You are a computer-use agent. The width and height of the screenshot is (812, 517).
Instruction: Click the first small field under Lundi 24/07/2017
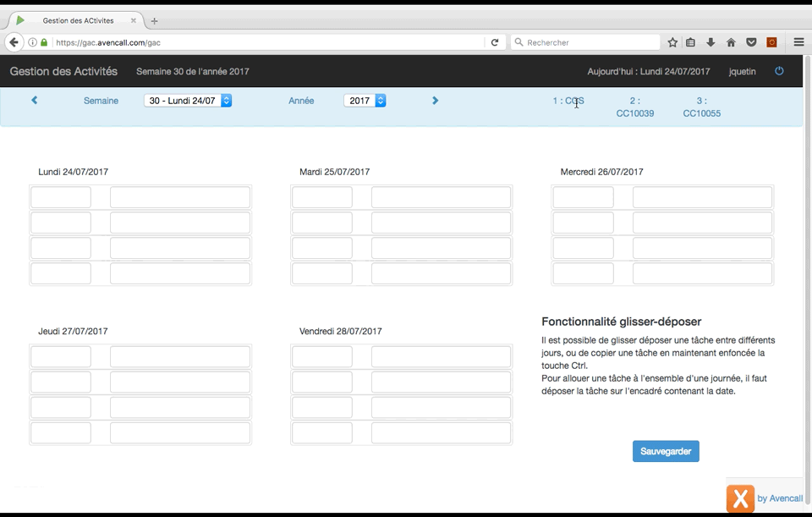tap(61, 197)
